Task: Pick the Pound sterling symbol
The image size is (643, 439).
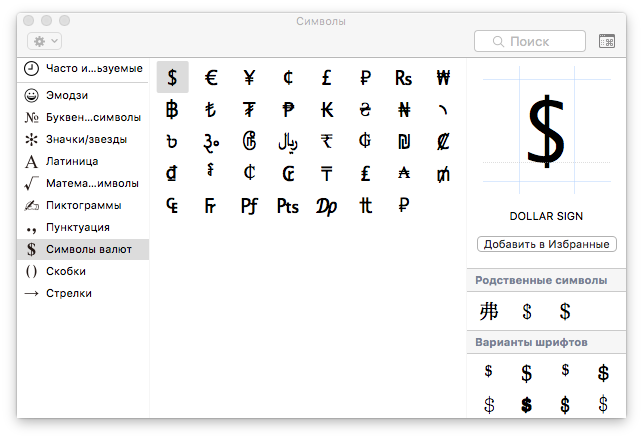Action: click(x=327, y=78)
